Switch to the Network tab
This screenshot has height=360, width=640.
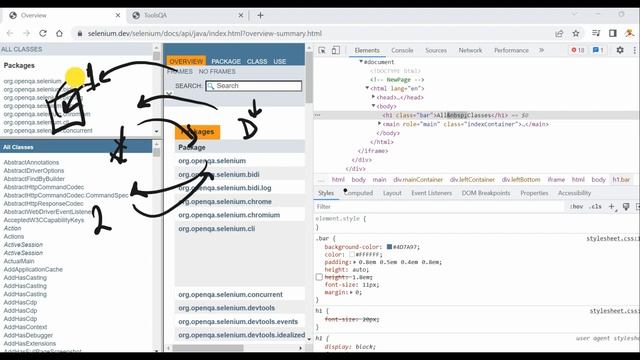(x=470, y=50)
